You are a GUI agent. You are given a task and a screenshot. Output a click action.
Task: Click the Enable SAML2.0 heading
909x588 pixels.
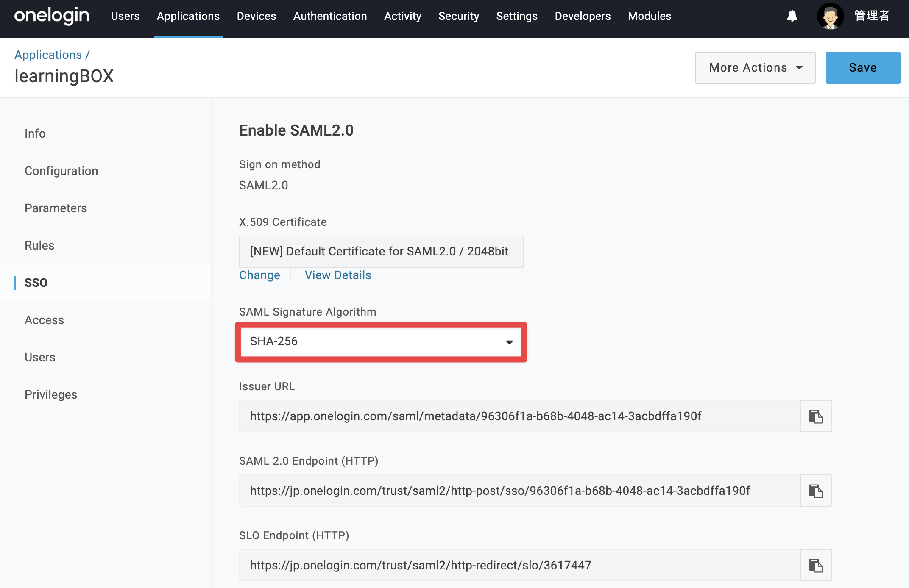[x=296, y=130]
